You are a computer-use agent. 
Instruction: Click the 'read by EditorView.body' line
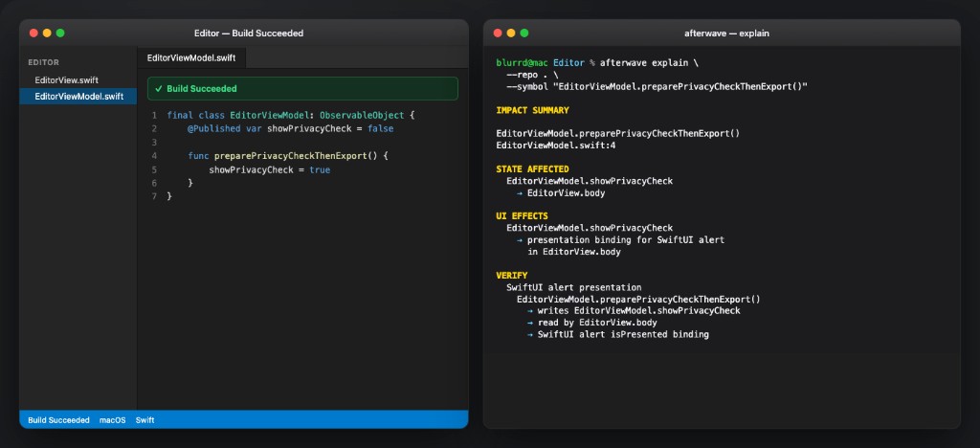pyautogui.click(x=591, y=323)
